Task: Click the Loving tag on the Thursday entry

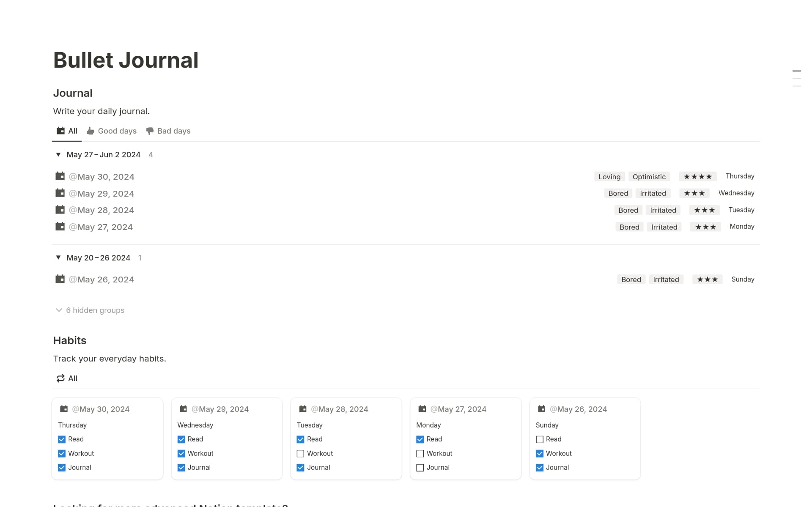Action: 609,176
